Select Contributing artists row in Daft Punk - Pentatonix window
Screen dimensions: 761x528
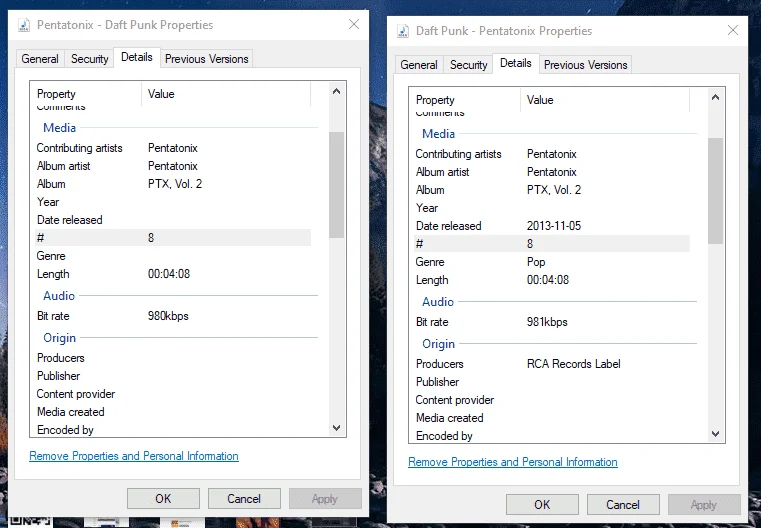[552, 154]
